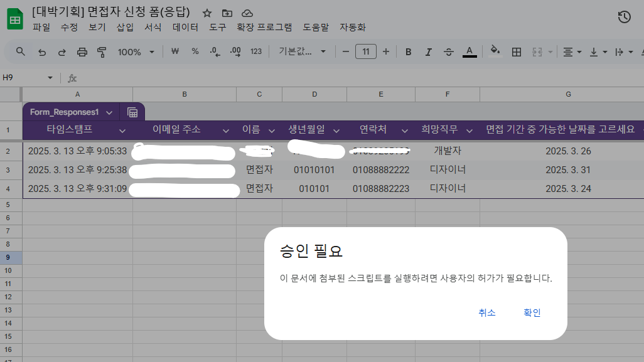Open more number formats 123
Screen dimensions: 644x362
coord(256,51)
